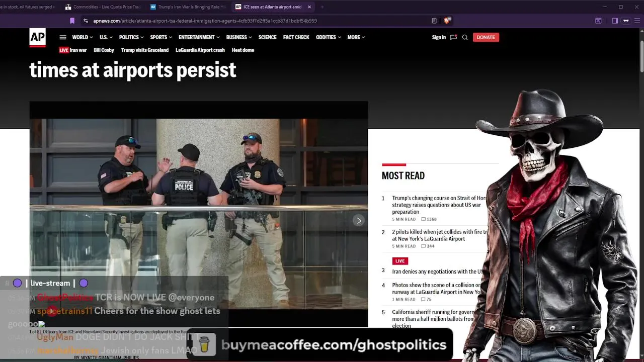644x362 pixels.
Task: Click the Sign in link
Action: 439,37
